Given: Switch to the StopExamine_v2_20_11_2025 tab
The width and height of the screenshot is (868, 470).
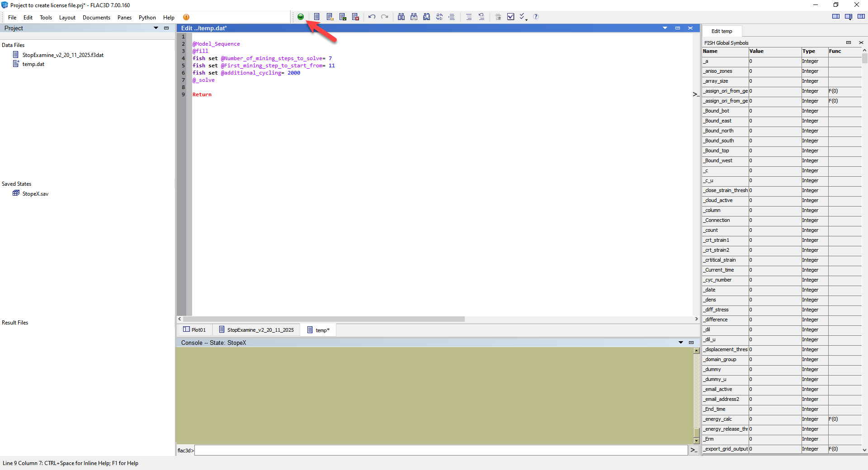Looking at the screenshot, I should pyautogui.click(x=256, y=330).
